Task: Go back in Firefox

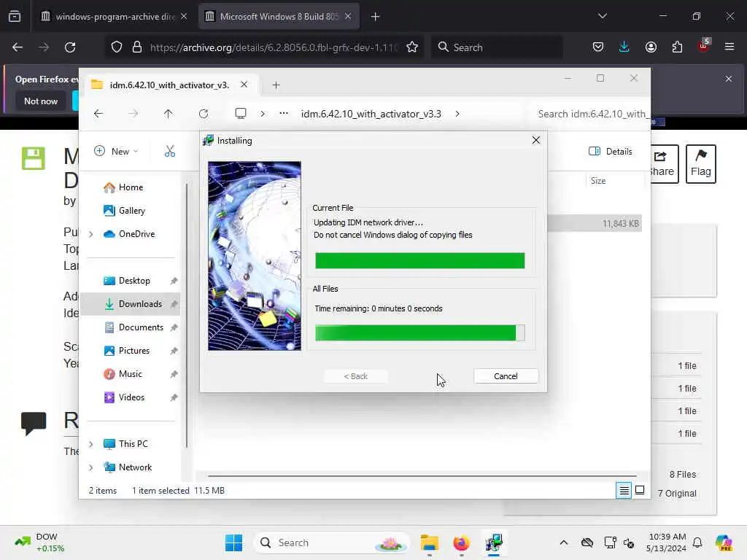Action: [18, 47]
